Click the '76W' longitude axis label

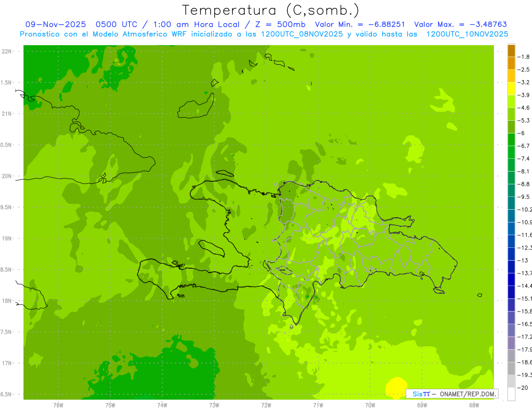coord(58,405)
